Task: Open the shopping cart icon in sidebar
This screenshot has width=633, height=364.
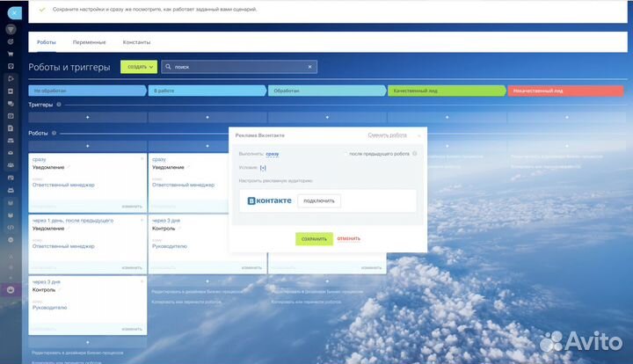Action: click(11, 54)
